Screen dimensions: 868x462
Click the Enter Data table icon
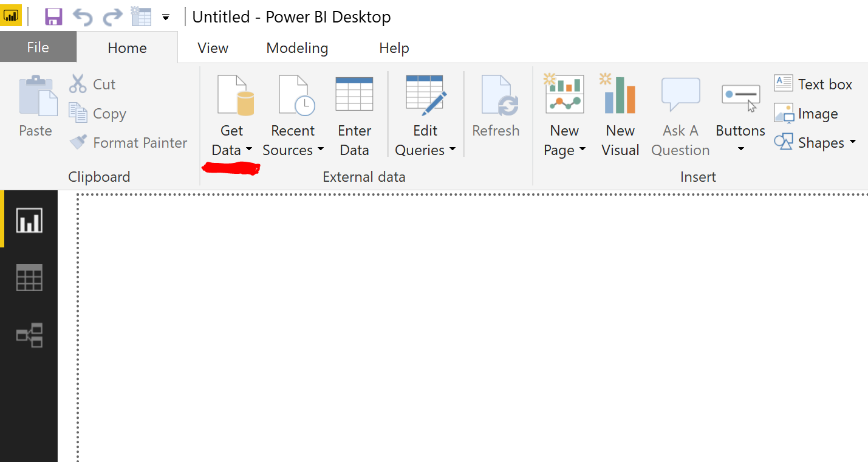pyautogui.click(x=354, y=94)
